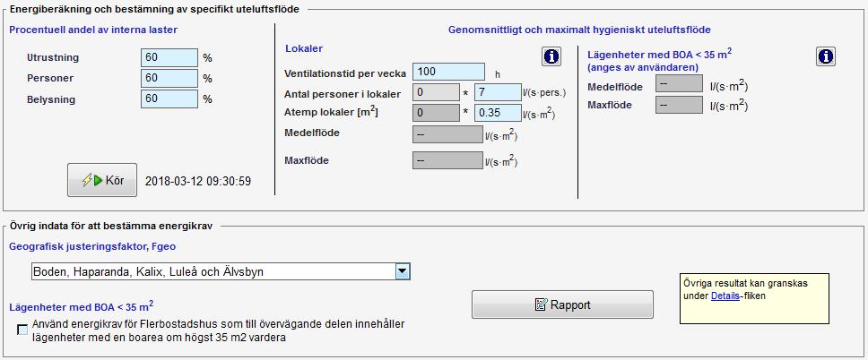Screen dimensions: 868x360
Task: Select Atemp lokaler area field
Action: click(x=436, y=113)
